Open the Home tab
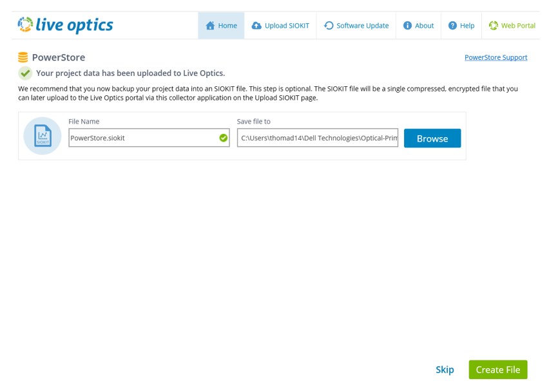The image size is (549, 392). 221,26
